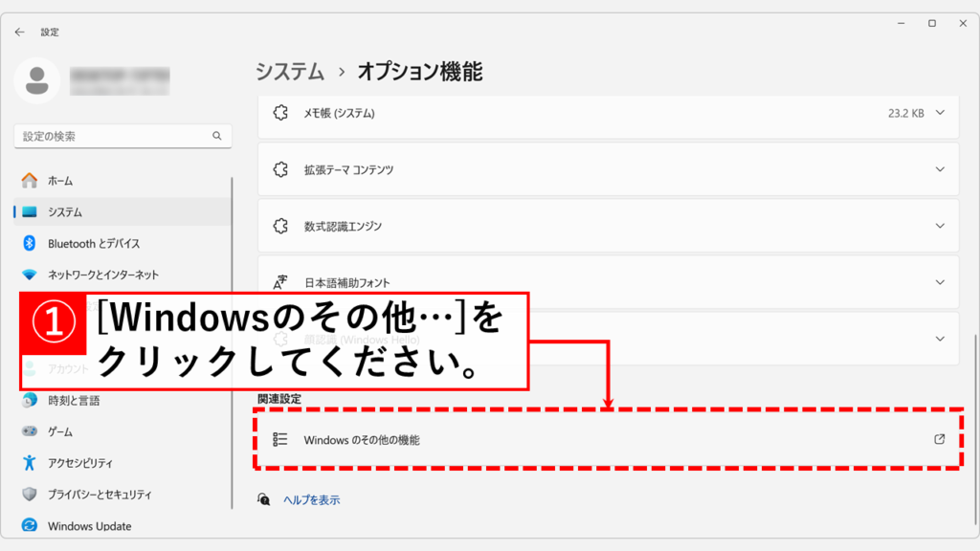Click the Bluetooth icon in the sidebar
Screen dimensions: 980x551
30,243
